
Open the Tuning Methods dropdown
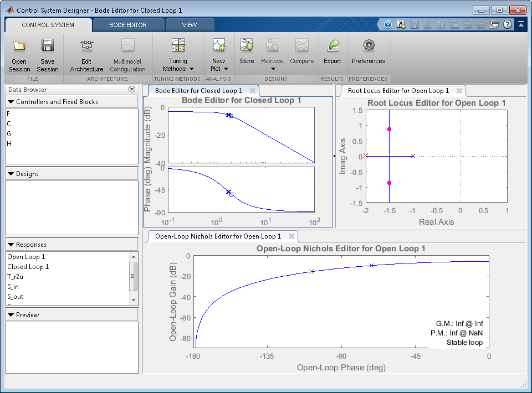point(178,55)
